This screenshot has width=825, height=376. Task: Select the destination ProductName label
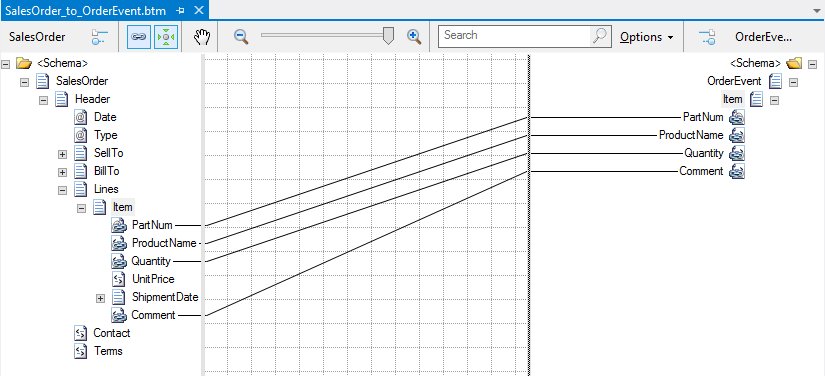(691, 135)
